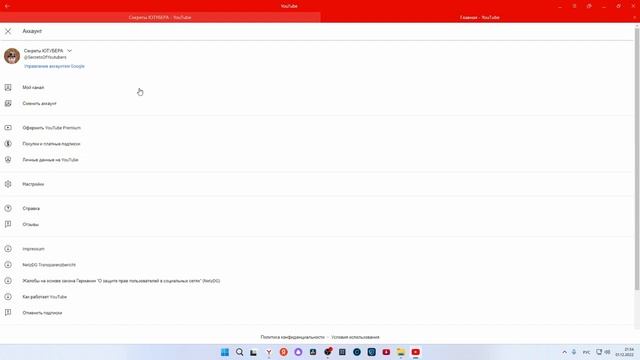Open Личные данные на YouTube
The width and height of the screenshot is (640, 360).
pos(50,160)
